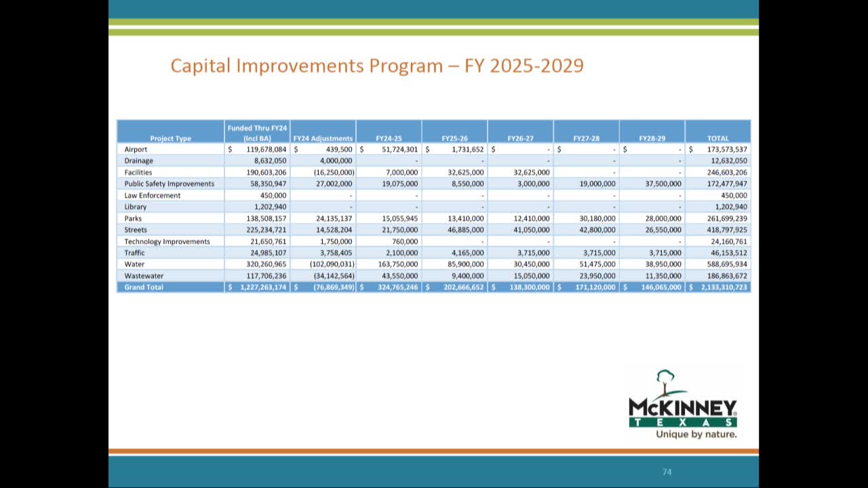Click Wastewater total 186,863,672
The image size is (868, 488).
tap(727, 276)
